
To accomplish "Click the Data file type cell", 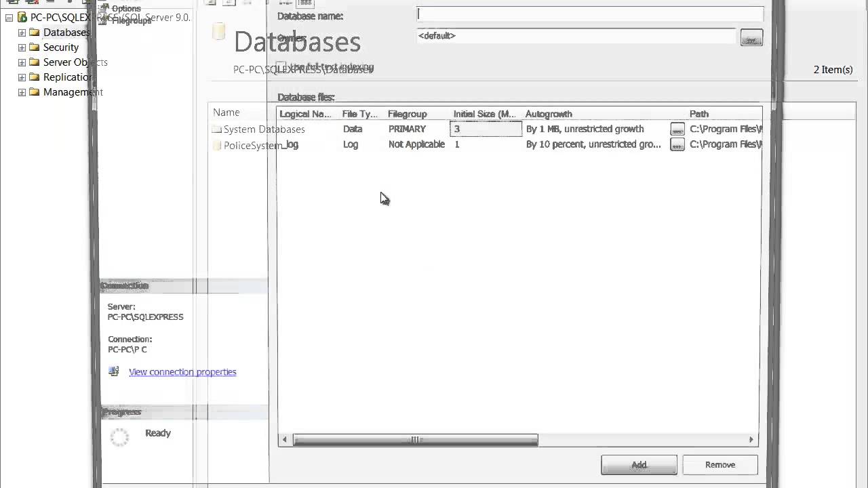I will (x=353, y=129).
